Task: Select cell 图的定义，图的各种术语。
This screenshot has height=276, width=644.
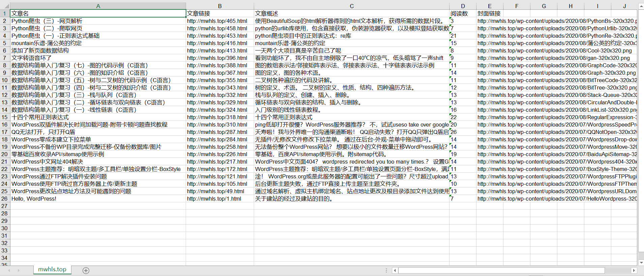Action: [351, 73]
